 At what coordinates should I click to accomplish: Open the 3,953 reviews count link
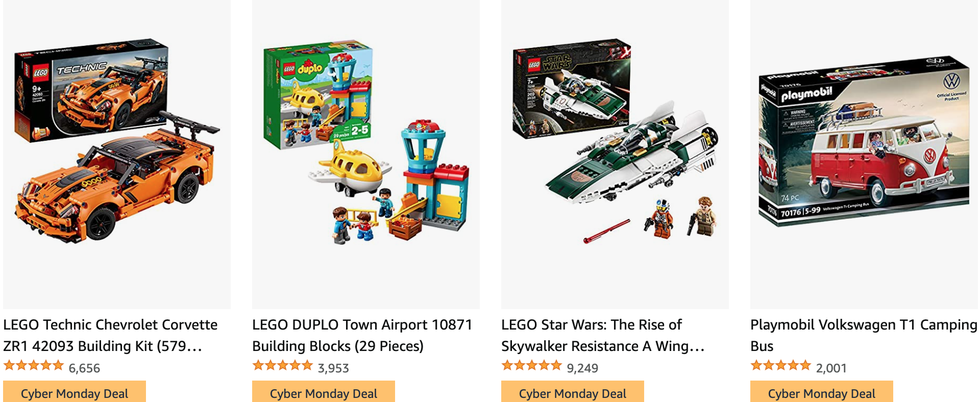tap(333, 368)
